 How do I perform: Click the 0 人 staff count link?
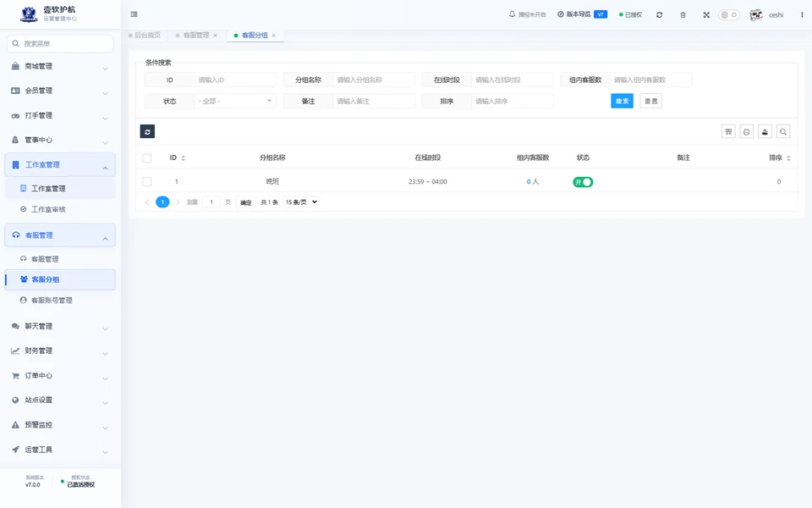[x=532, y=181]
